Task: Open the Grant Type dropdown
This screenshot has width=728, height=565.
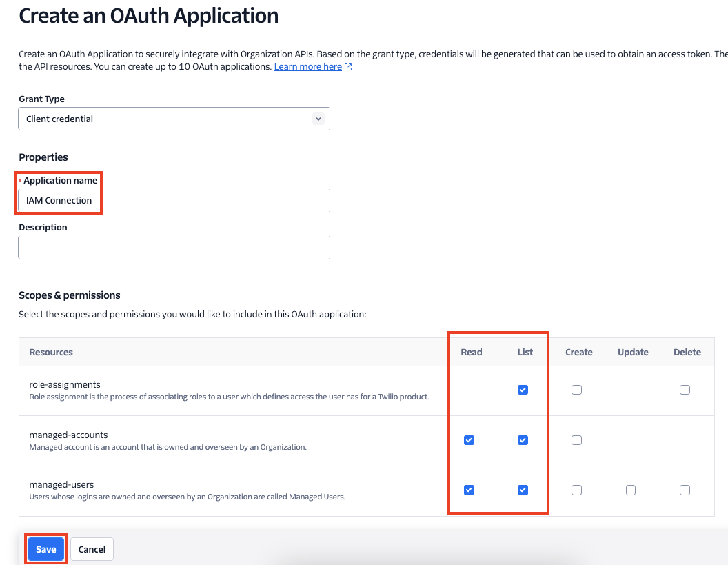Action: [174, 119]
